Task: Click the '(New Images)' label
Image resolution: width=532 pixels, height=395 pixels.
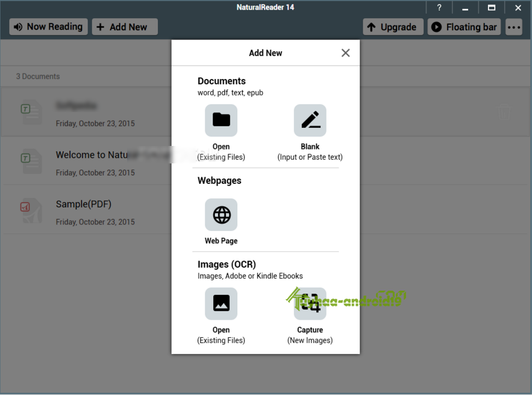Action: pyautogui.click(x=310, y=340)
